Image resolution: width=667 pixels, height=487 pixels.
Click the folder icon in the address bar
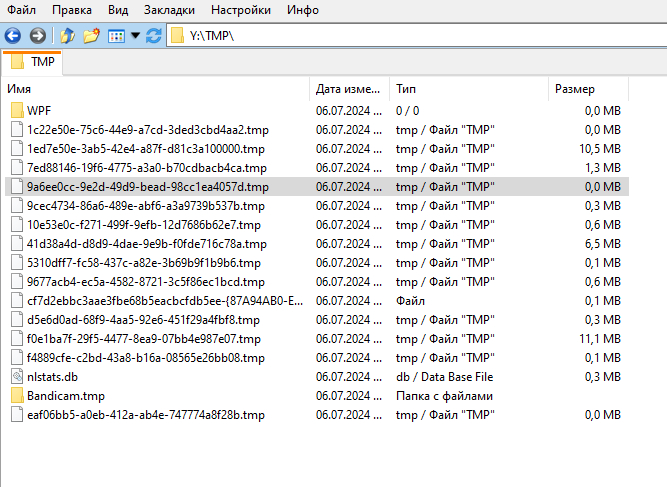point(177,36)
